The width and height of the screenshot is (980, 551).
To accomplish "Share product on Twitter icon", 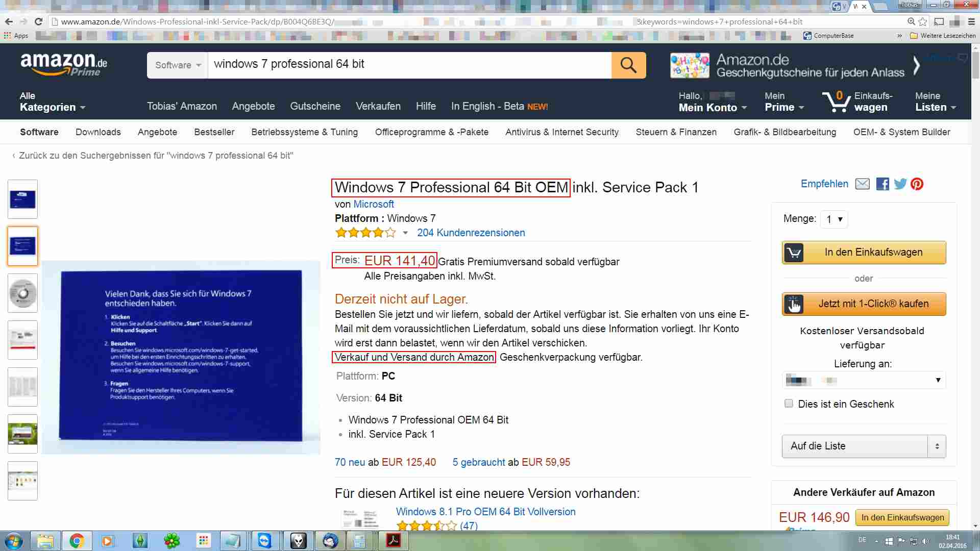I will pyautogui.click(x=900, y=184).
